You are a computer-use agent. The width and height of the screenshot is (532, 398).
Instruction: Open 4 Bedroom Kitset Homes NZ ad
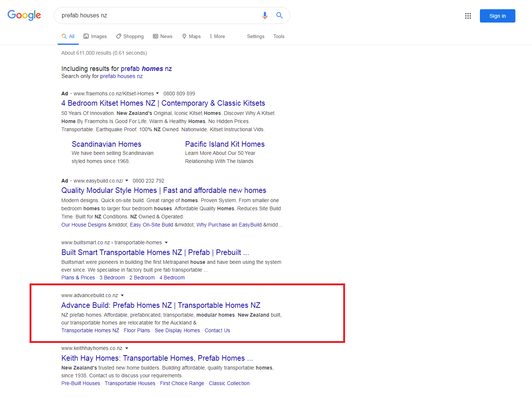click(163, 103)
